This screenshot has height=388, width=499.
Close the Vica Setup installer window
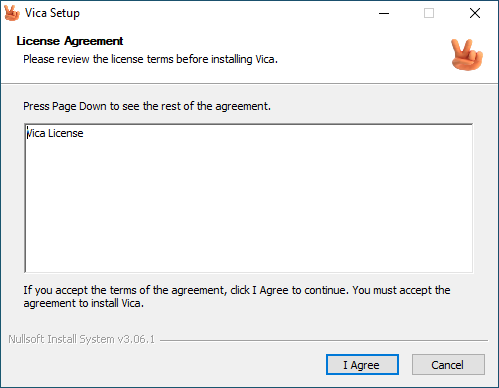point(475,13)
